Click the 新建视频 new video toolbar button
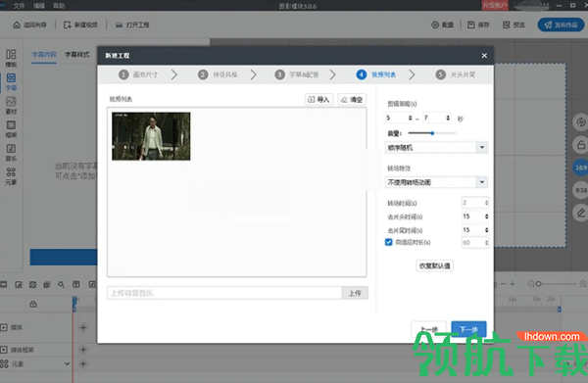This screenshot has height=383, width=588. pos(80,25)
